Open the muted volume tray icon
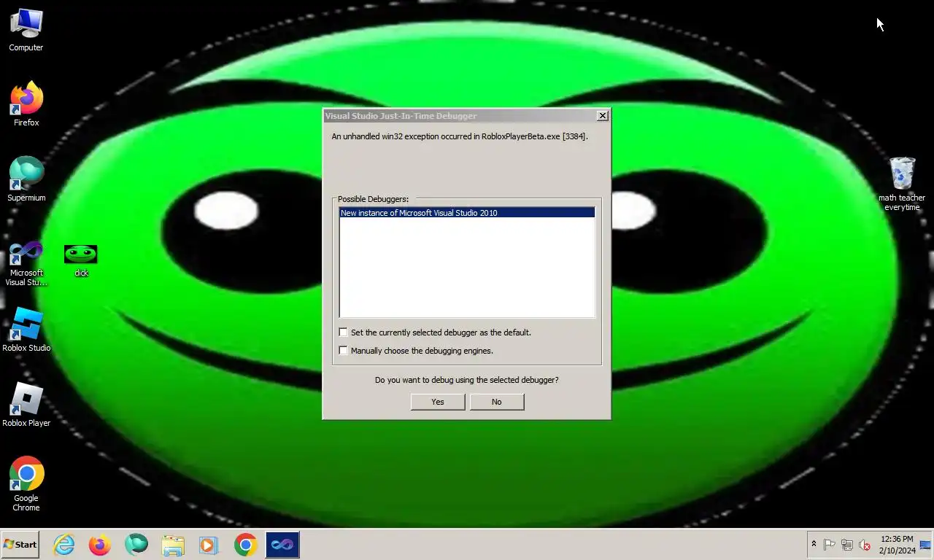The image size is (934, 560). pyautogui.click(x=865, y=545)
